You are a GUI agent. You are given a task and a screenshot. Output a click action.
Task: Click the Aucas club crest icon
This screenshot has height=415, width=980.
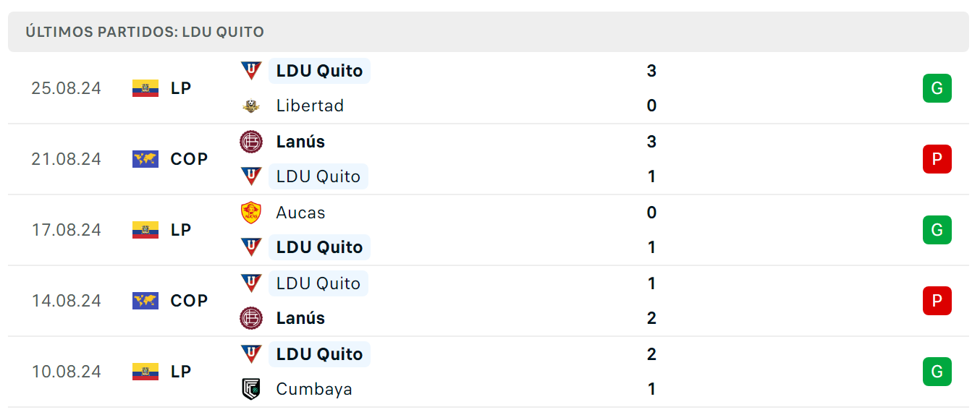(x=251, y=213)
